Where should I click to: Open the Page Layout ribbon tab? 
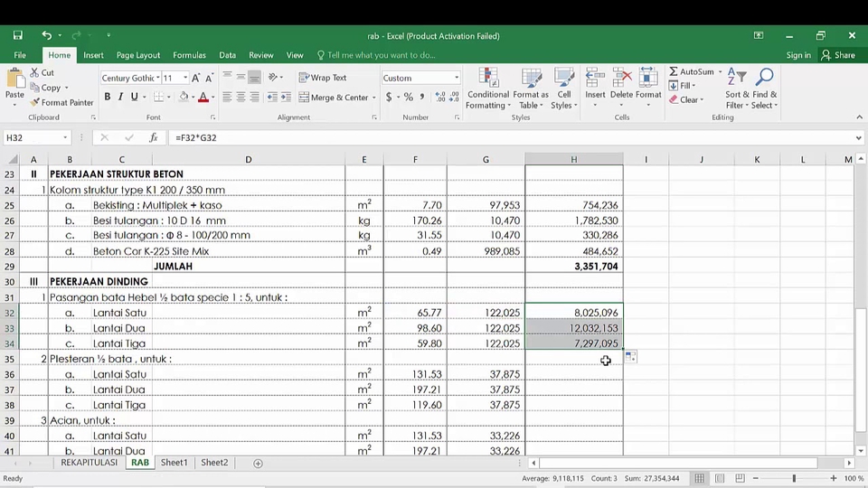(137, 55)
